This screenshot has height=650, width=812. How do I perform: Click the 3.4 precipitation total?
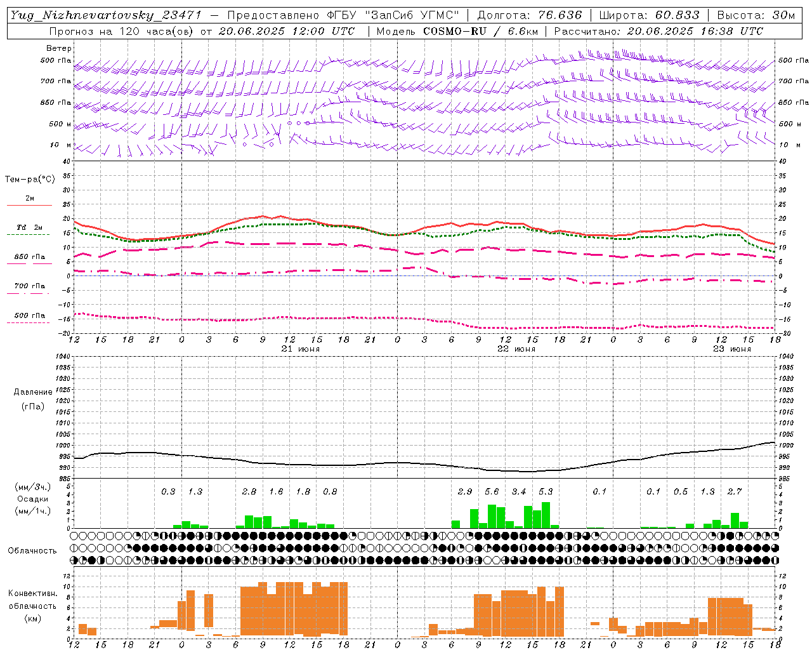click(x=519, y=491)
